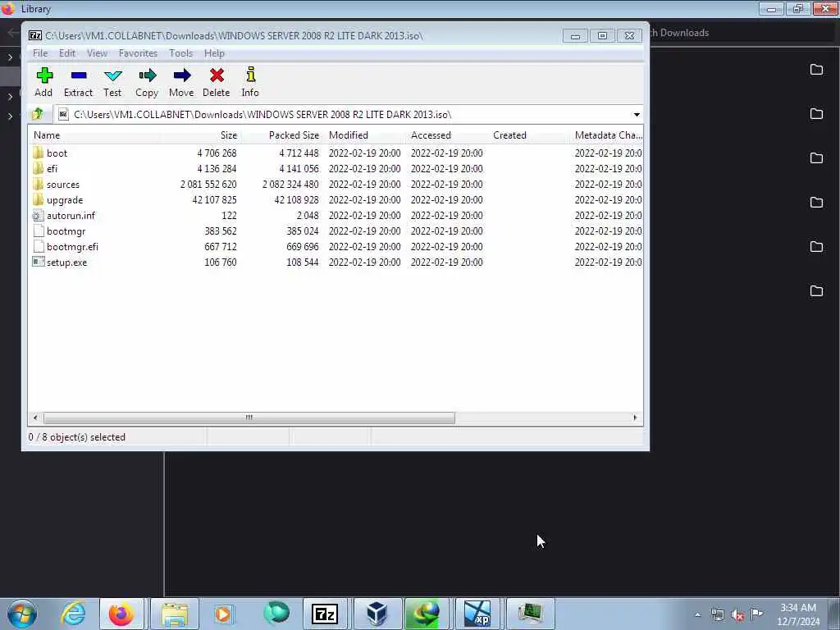Open the View menu
Screen dimensions: 840x630
[97, 53]
